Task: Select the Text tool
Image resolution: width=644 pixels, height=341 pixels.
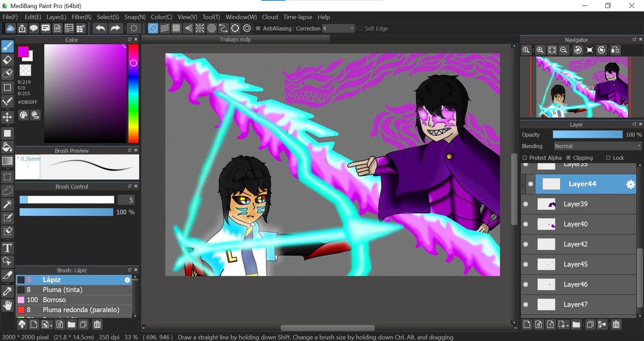Action: point(8,248)
